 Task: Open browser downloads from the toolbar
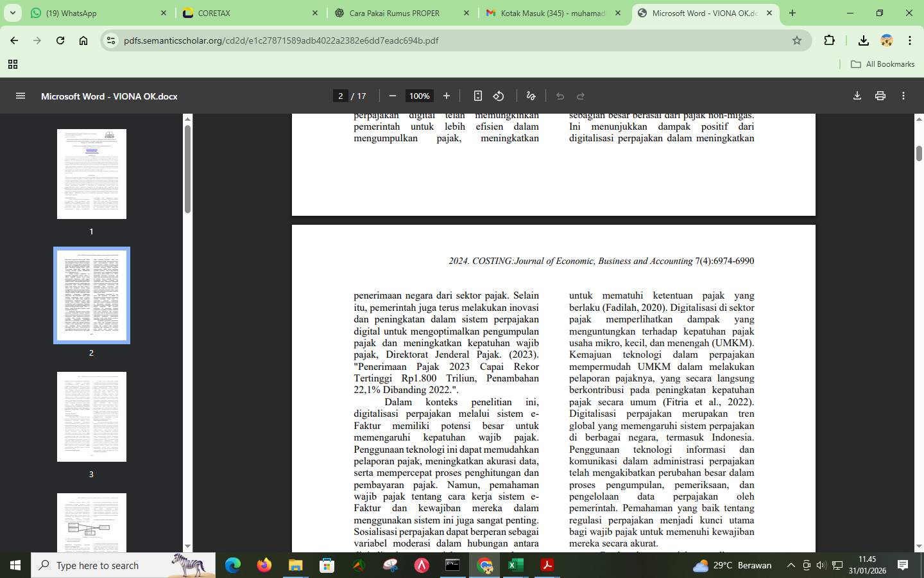(x=863, y=40)
